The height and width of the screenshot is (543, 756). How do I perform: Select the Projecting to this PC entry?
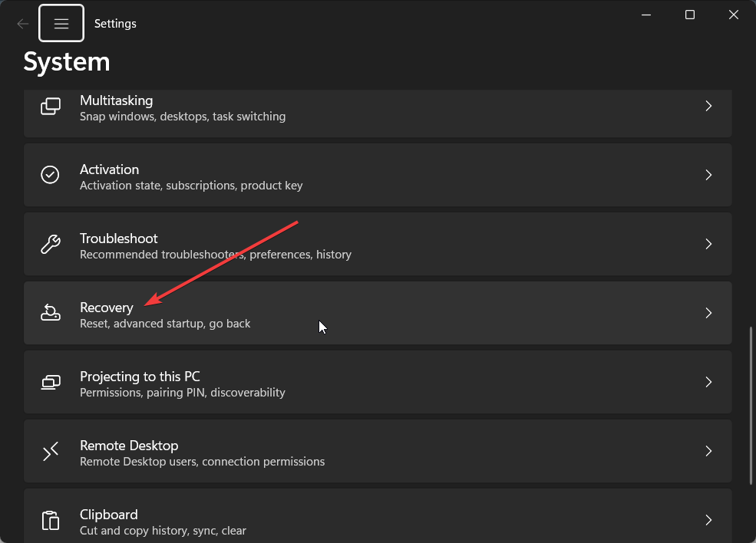(378, 382)
